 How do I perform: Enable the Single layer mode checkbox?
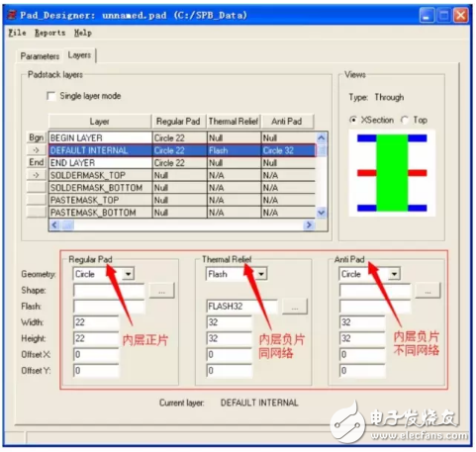[51, 96]
